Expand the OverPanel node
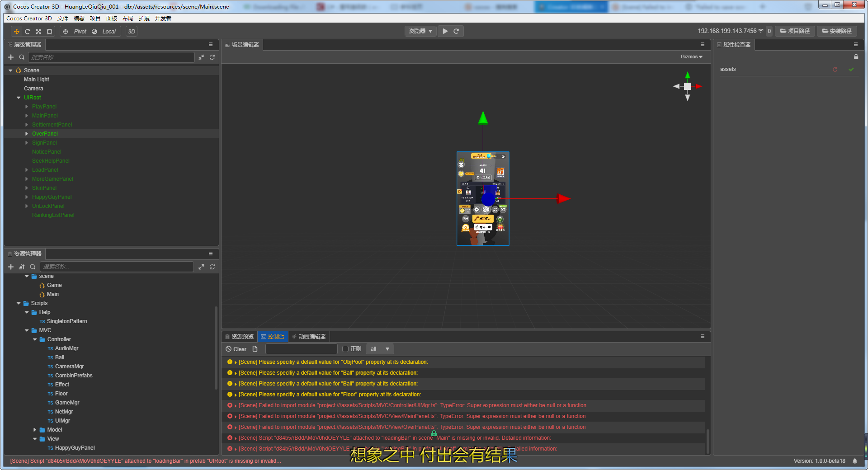The height and width of the screenshot is (470, 868). click(x=27, y=134)
